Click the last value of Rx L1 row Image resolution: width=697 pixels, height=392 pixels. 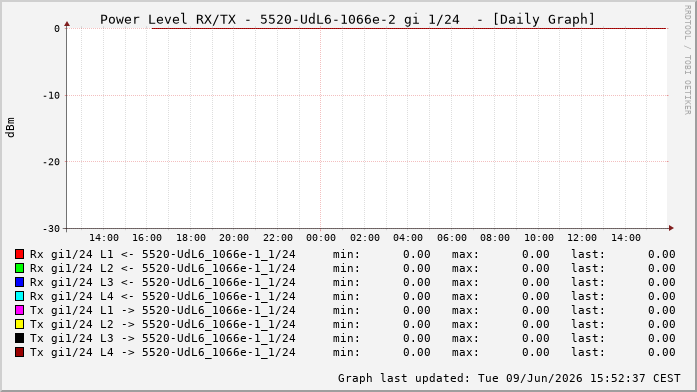(x=661, y=254)
